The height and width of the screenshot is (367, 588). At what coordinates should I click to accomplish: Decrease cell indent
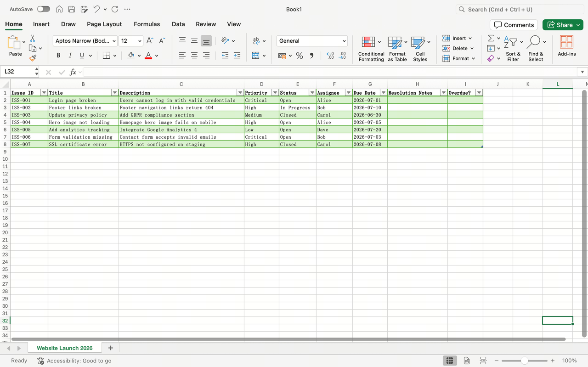[225, 56]
